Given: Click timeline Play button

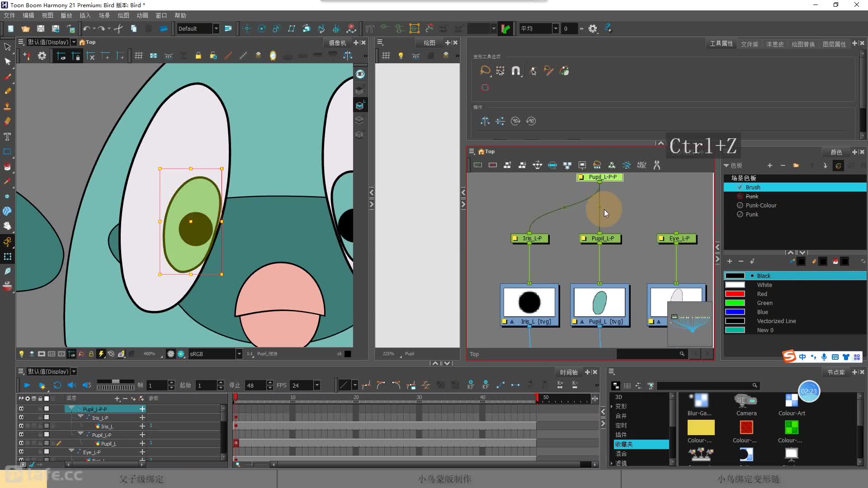Looking at the screenshot, I should pos(27,385).
